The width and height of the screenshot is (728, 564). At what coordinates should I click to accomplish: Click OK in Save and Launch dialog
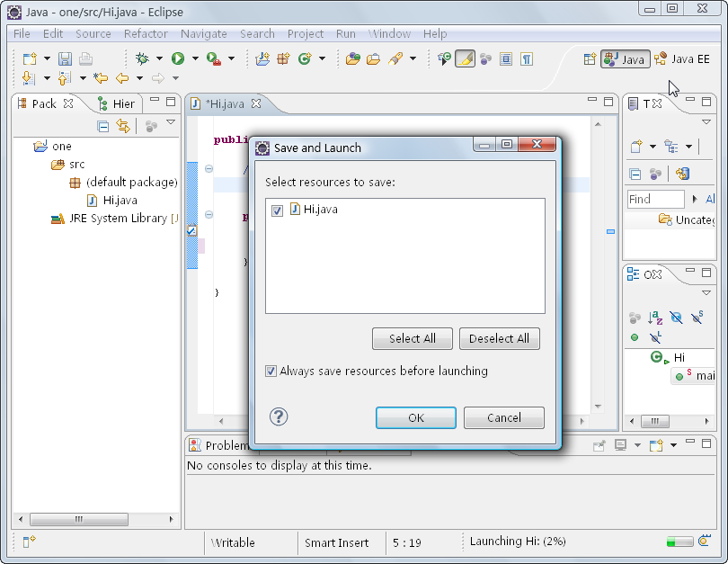415,417
